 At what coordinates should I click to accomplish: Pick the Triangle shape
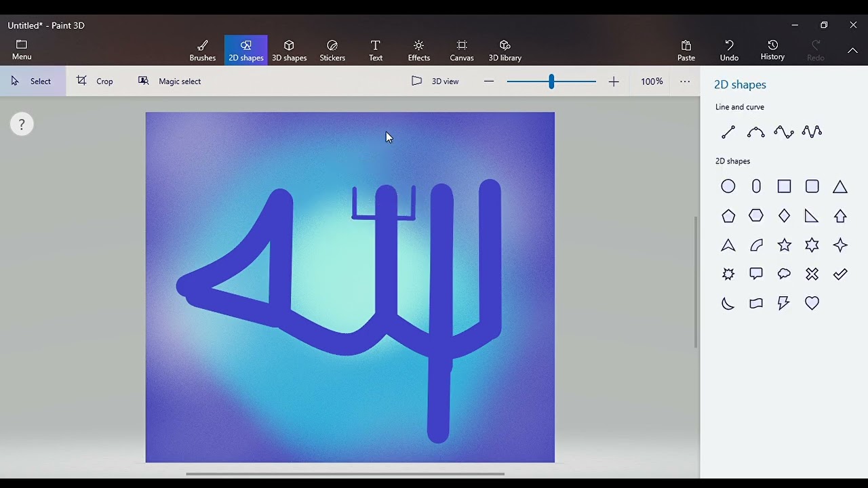(840, 186)
